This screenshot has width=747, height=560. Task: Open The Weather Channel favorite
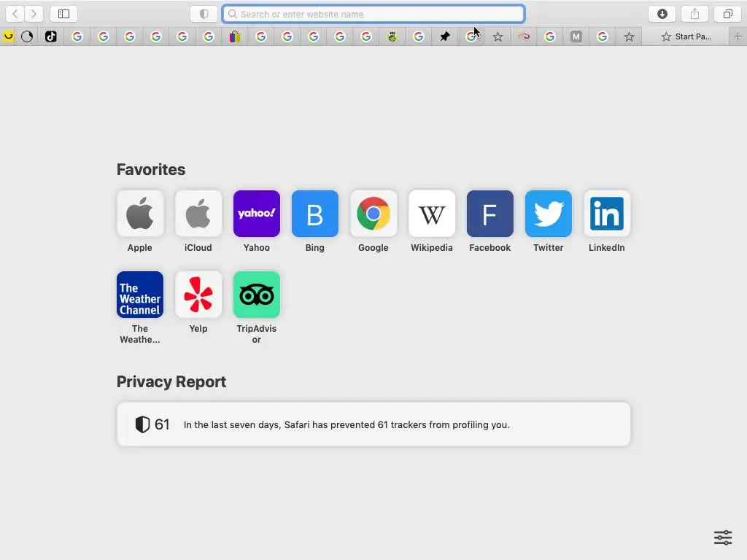(140, 307)
